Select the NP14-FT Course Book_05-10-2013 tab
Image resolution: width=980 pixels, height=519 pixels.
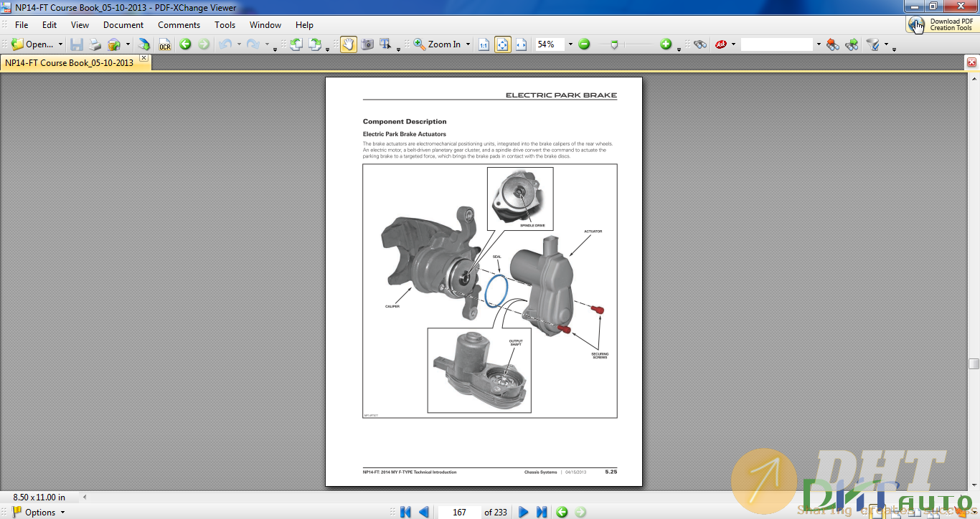point(70,62)
